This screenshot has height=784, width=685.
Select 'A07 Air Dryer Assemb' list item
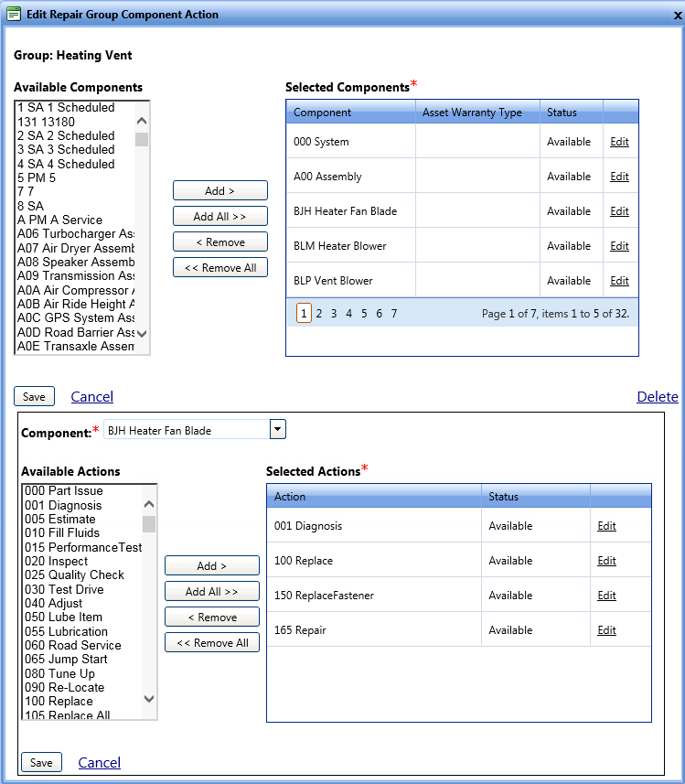click(76, 248)
